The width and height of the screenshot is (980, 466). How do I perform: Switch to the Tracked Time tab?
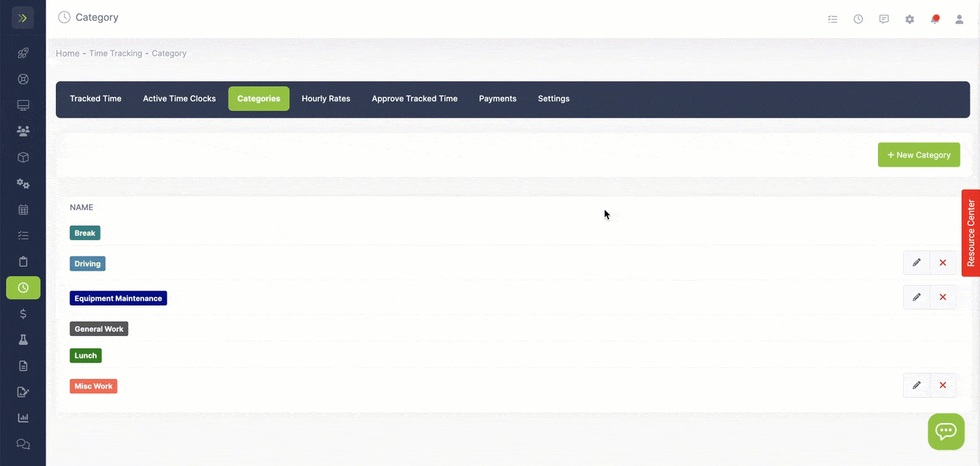95,99
